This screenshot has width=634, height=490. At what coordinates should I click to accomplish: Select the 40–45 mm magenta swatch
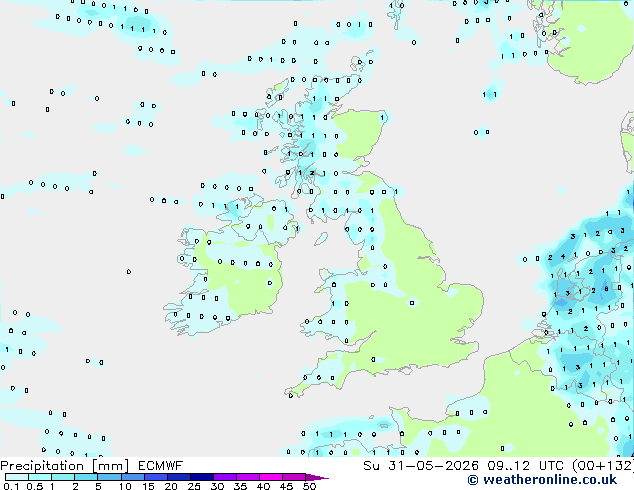point(271,477)
